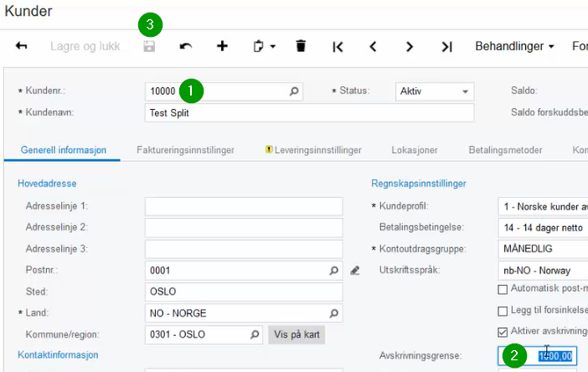This screenshot has height=372, width=588.
Task: Jump to the last record
Action: point(446,47)
